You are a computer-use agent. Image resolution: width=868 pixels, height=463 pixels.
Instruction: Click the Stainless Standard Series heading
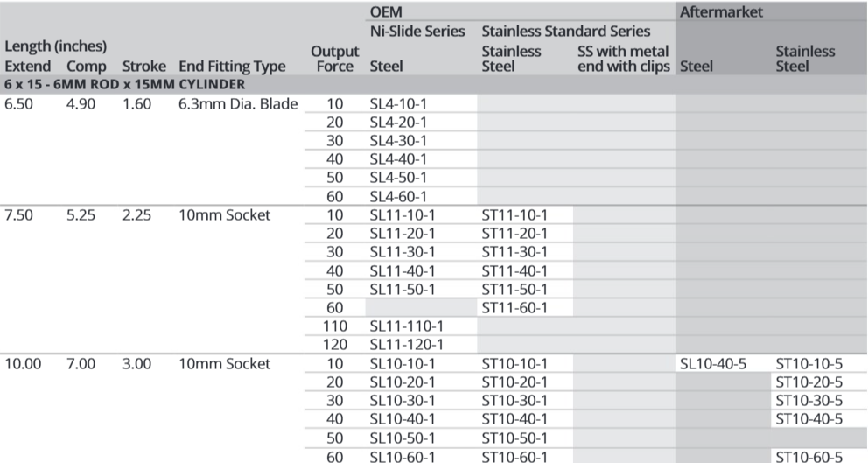coord(565,32)
